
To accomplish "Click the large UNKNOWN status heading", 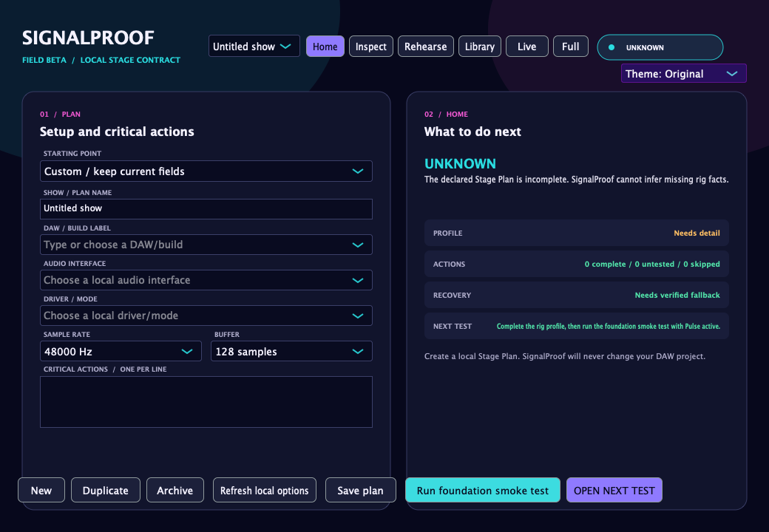I will click(460, 163).
